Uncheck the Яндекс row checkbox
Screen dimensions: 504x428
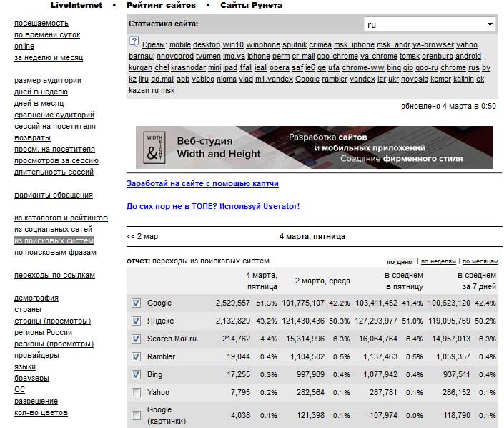point(136,321)
